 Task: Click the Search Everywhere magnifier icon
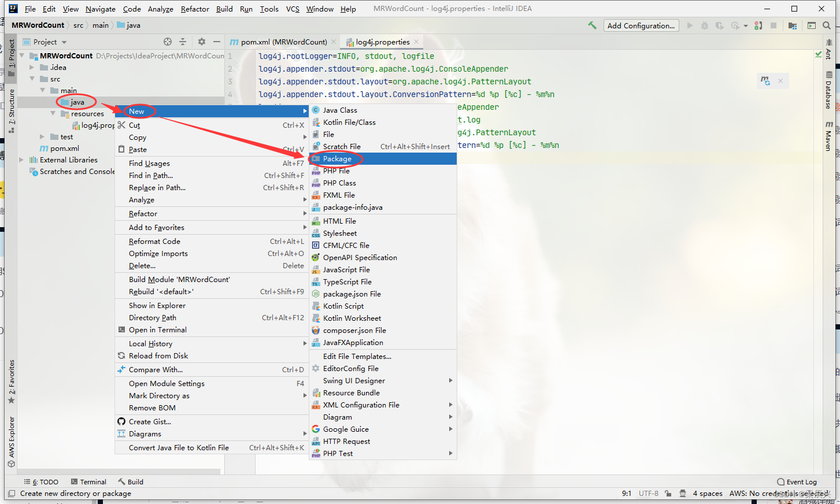(x=827, y=25)
